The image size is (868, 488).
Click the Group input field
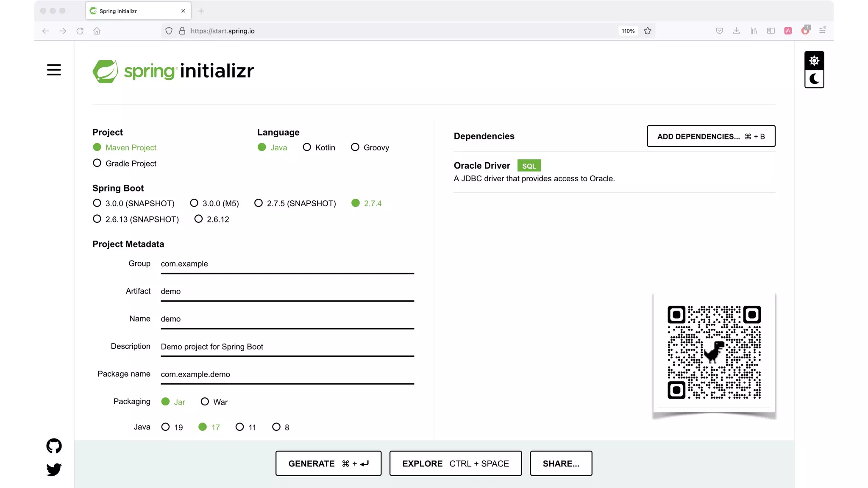point(287,264)
